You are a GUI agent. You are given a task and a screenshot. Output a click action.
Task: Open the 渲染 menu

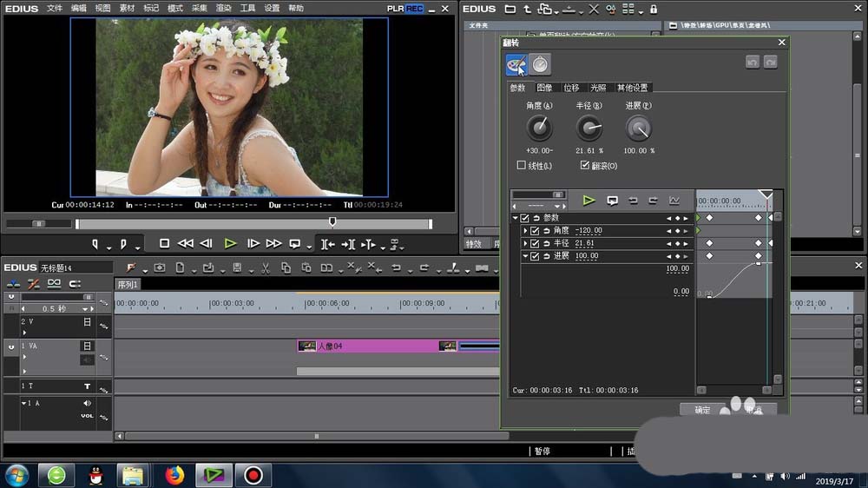(223, 9)
